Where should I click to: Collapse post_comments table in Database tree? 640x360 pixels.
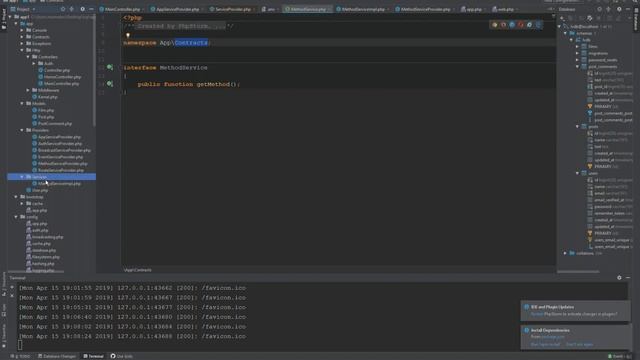pyautogui.click(x=578, y=66)
